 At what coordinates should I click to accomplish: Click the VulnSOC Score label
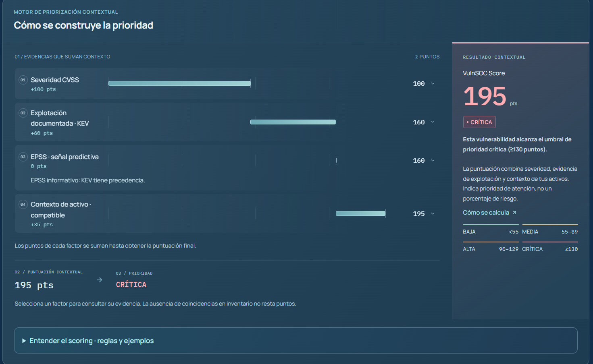484,73
